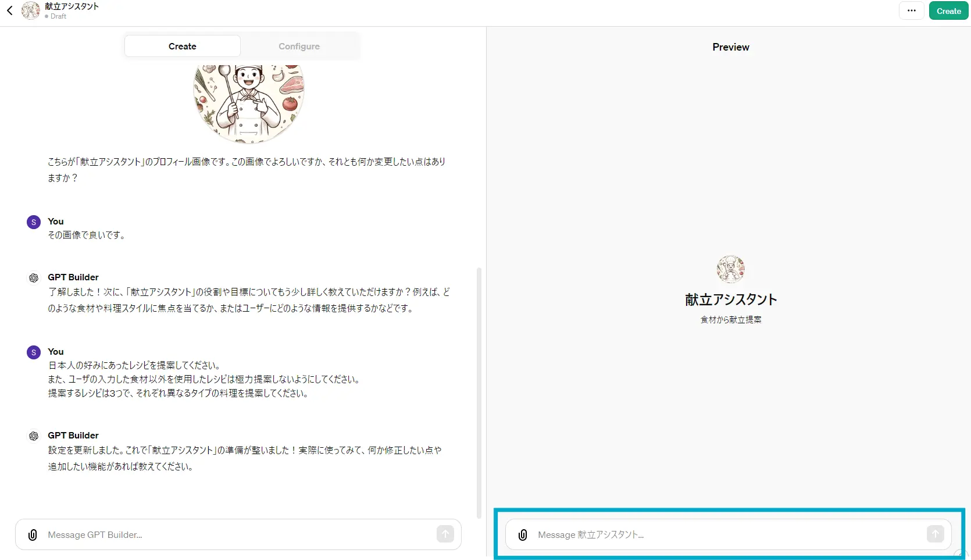The height and width of the screenshot is (560, 971).
Task: Click the chef profile image in the chat
Action: [x=249, y=102]
